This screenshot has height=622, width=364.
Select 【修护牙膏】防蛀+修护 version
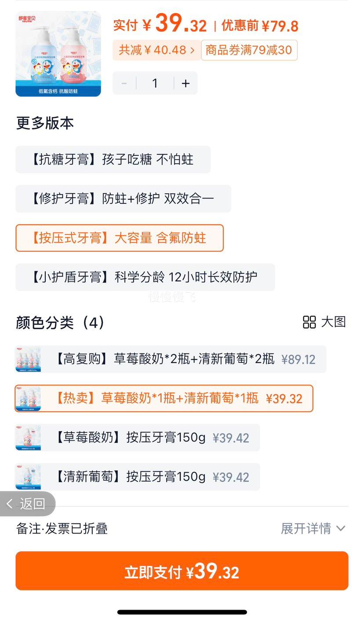click(123, 199)
